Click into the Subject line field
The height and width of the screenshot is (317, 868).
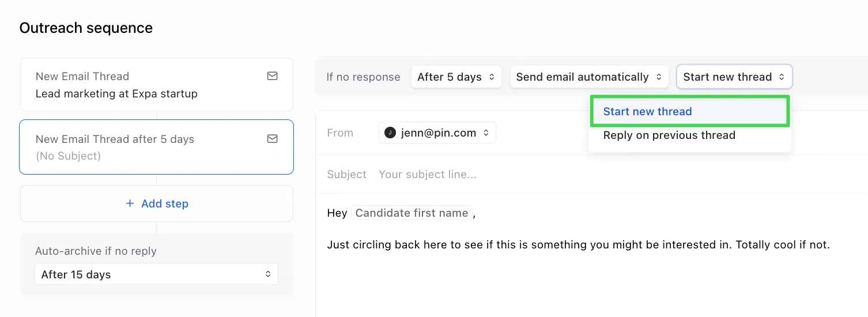[x=519, y=175]
